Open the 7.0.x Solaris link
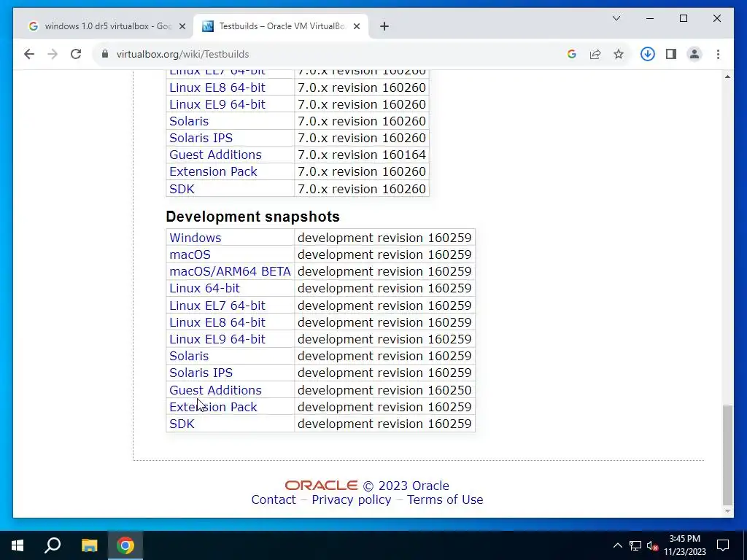This screenshot has width=747, height=560. tap(189, 121)
